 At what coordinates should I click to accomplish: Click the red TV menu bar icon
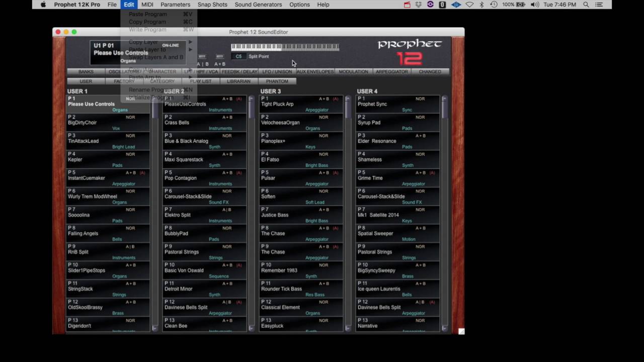[407, 5]
